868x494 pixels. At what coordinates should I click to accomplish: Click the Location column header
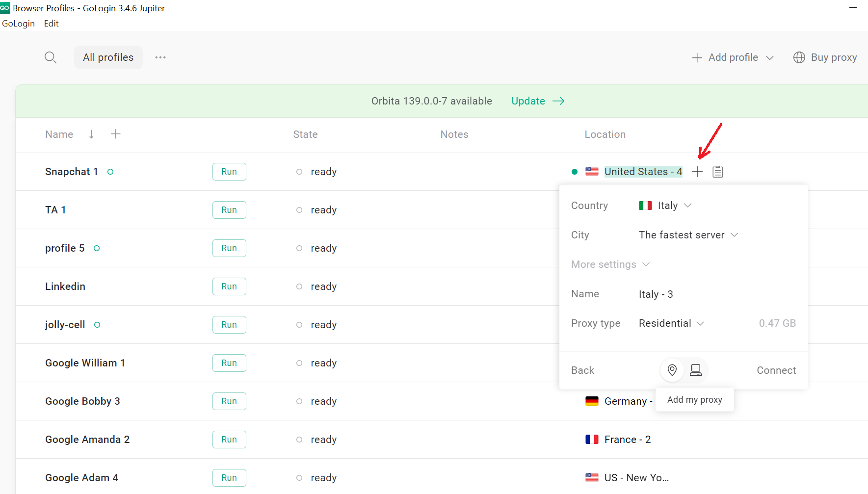[x=605, y=134]
